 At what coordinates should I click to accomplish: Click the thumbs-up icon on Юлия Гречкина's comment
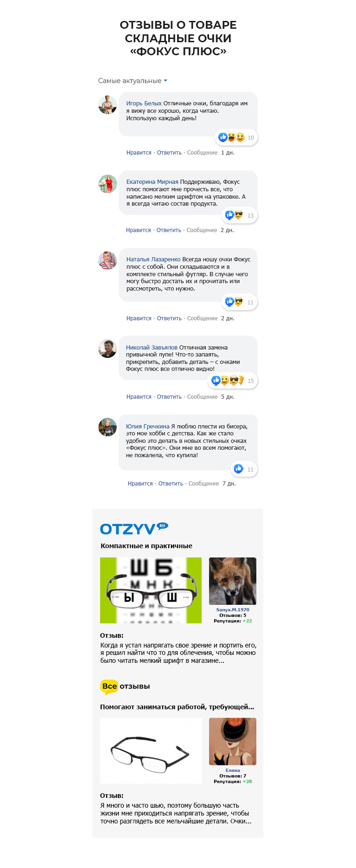pos(238,469)
